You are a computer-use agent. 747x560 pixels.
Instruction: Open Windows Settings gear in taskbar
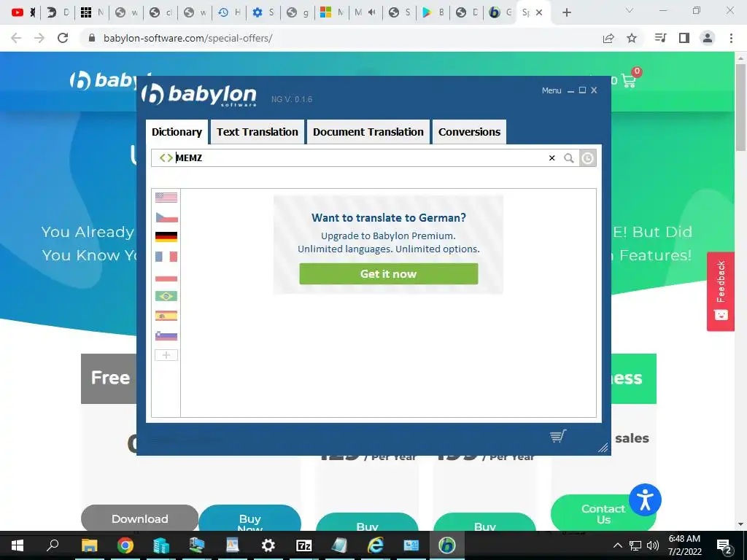coord(268,545)
